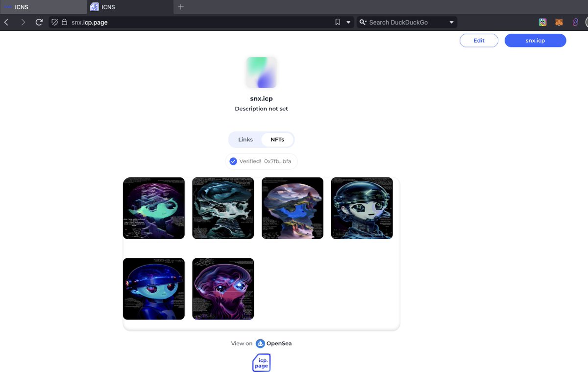Click the blue snx.icp button

point(535,41)
